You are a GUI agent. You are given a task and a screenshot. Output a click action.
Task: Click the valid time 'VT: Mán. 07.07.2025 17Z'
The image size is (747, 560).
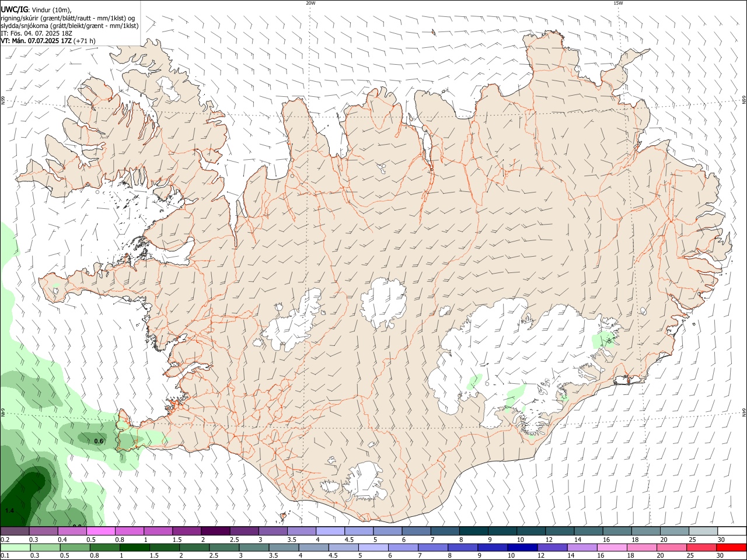point(36,41)
